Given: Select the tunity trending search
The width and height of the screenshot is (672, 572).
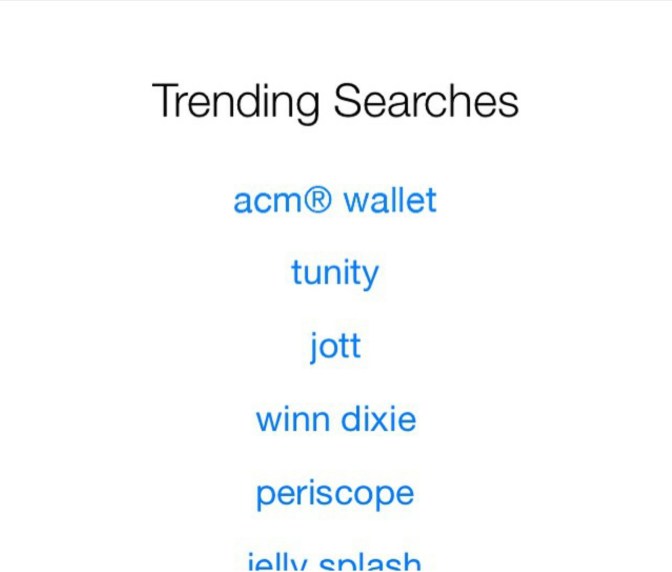Looking at the screenshot, I should (335, 273).
